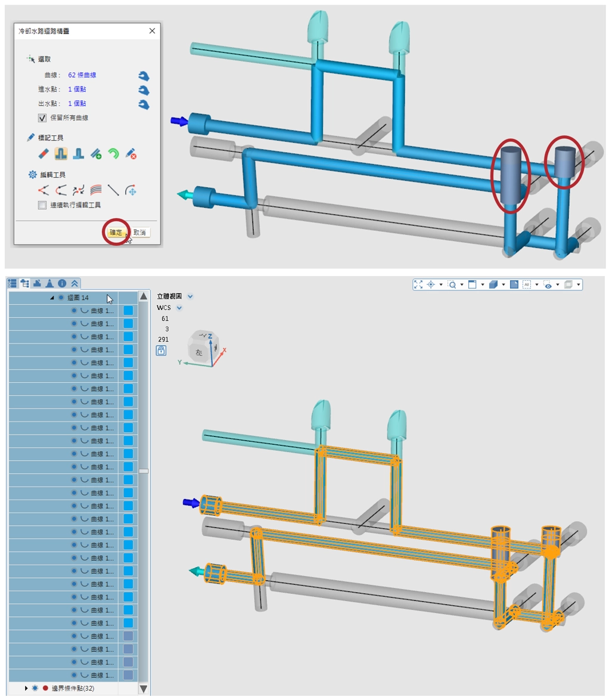This screenshot has width=609, height=700.
Task: Click the add-line marking tool with green plus
Action: [x=96, y=154]
